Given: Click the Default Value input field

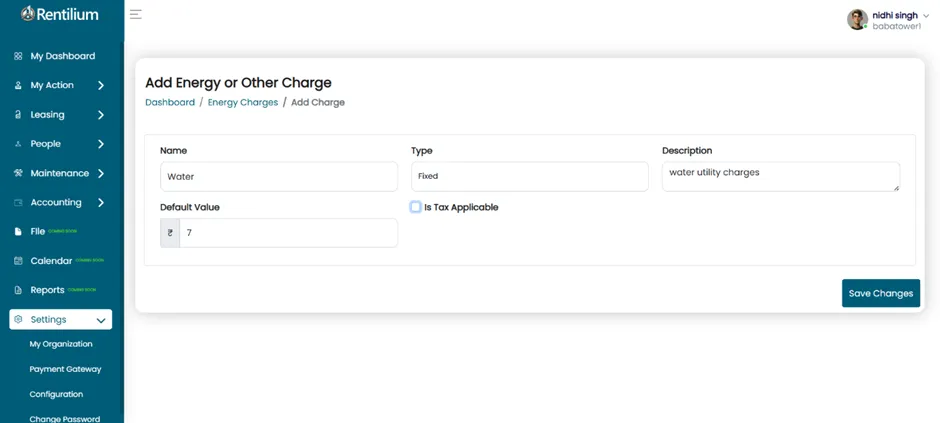Looking at the screenshot, I should point(288,232).
